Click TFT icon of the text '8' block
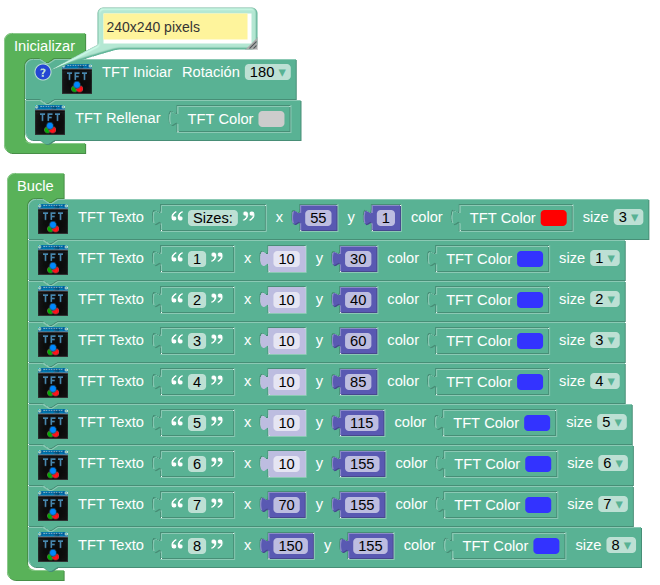660x585 pixels. (x=53, y=546)
